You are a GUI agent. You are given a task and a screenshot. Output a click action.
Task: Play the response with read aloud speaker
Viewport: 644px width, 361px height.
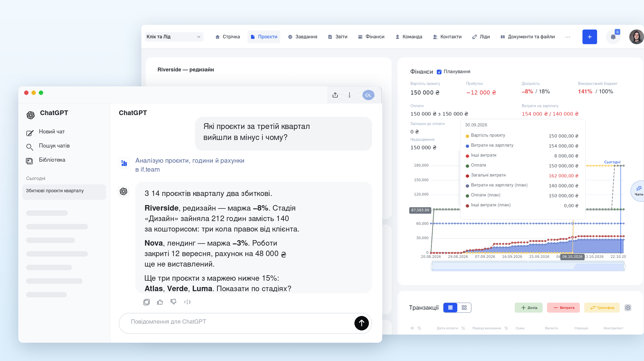[187, 302]
